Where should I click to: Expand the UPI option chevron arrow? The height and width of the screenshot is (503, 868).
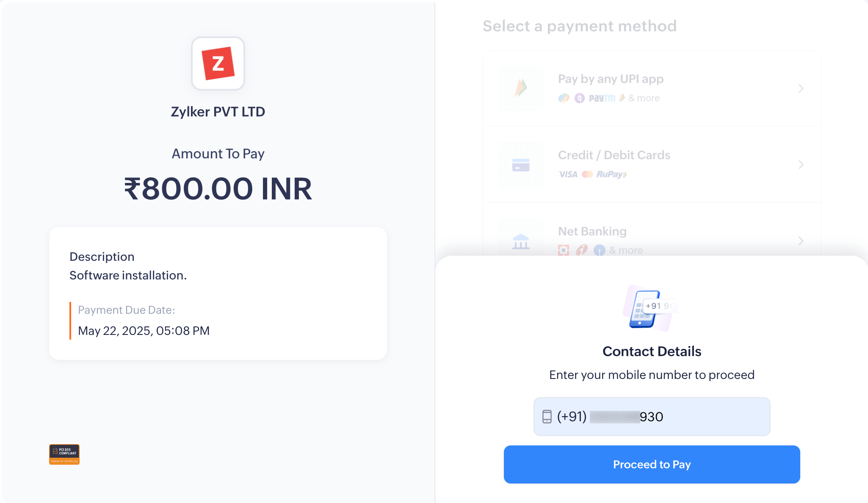(x=801, y=88)
